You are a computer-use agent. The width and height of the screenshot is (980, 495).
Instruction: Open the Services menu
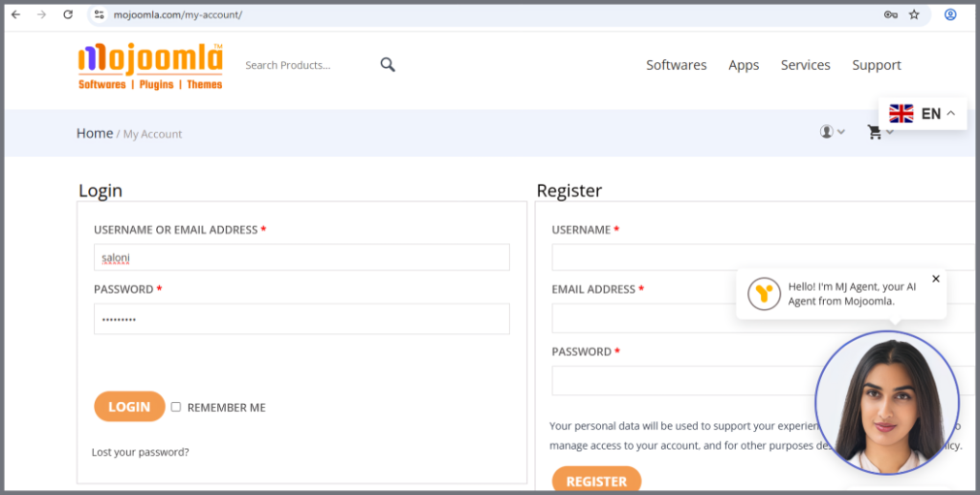pos(805,65)
